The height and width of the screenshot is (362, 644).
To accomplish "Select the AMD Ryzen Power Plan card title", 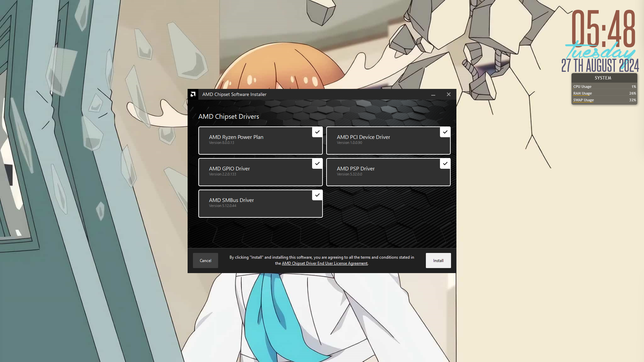I will [x=236, y=137].
